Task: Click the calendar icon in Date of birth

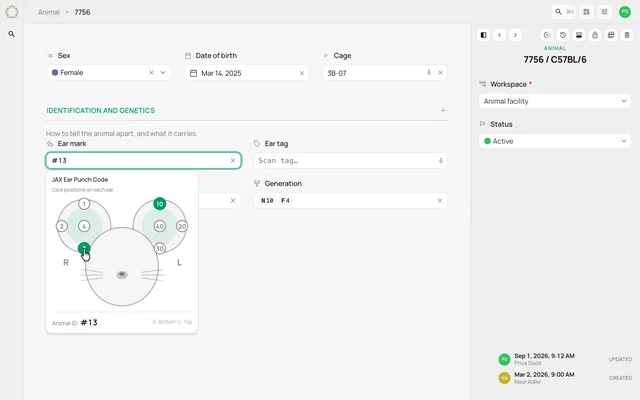Action: pyautogui.click(x=193, y=73)
